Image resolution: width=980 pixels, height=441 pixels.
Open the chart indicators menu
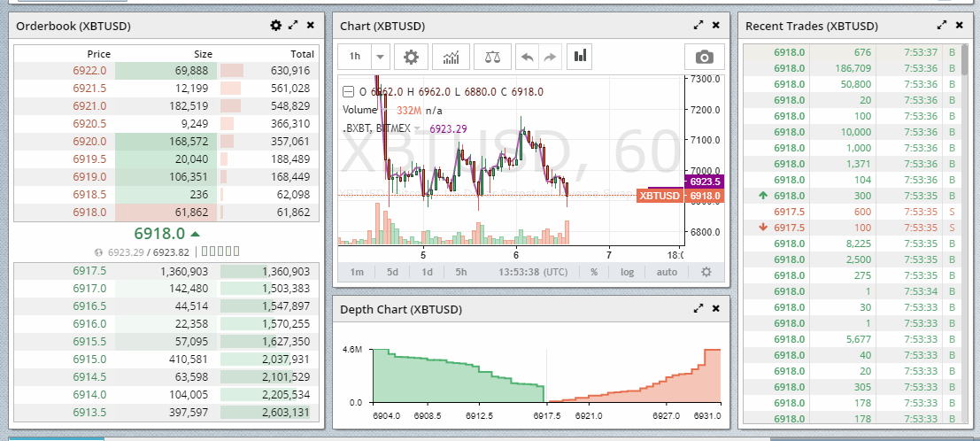pyautogui.click(x=451, y=57)
